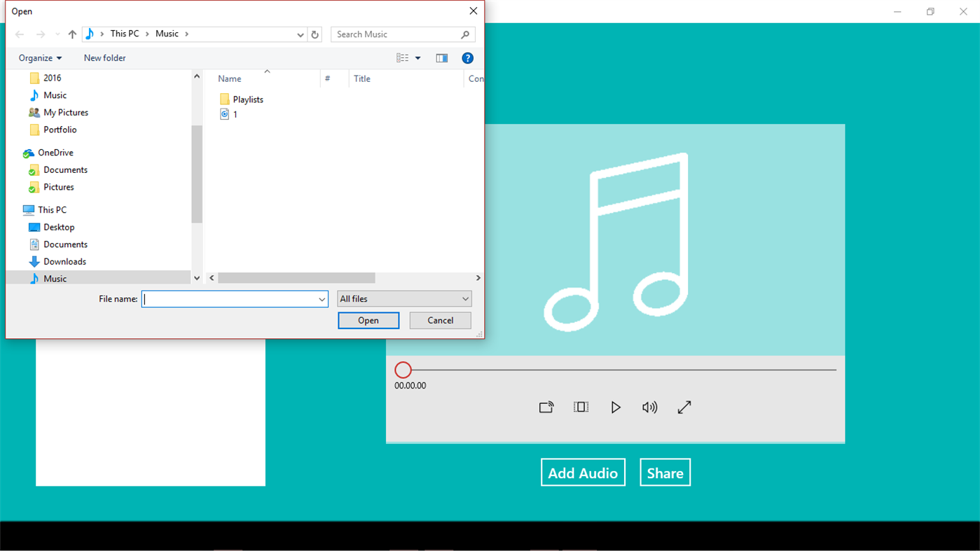Click inside the File name input field
The width and height of the screenshot is (980, 551).
[x=231, y=298]
